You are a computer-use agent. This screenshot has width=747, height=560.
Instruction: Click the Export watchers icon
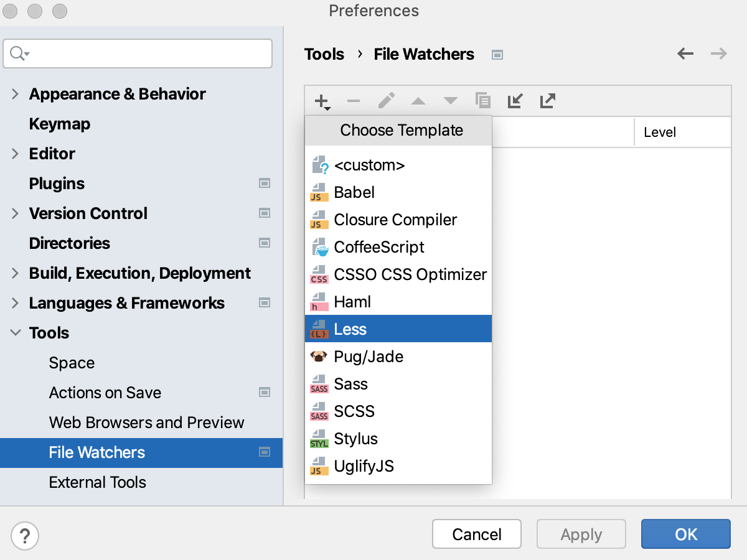click(x=547, y=100)
